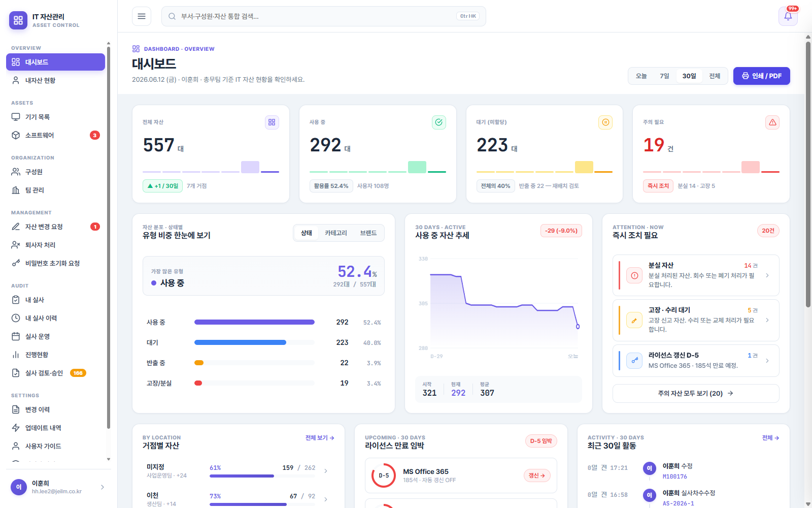812x508 pixels.
Task: Switch period range to 오늘
Action: coord(641,76)
